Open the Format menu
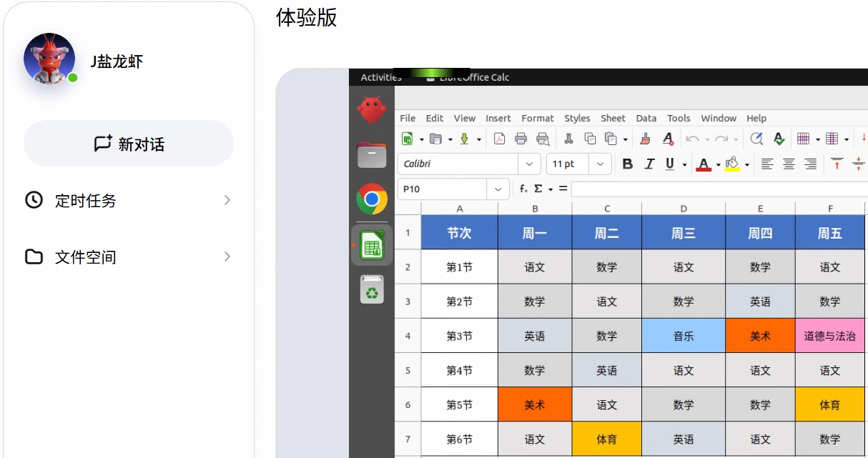 click(x=537, y=119)
